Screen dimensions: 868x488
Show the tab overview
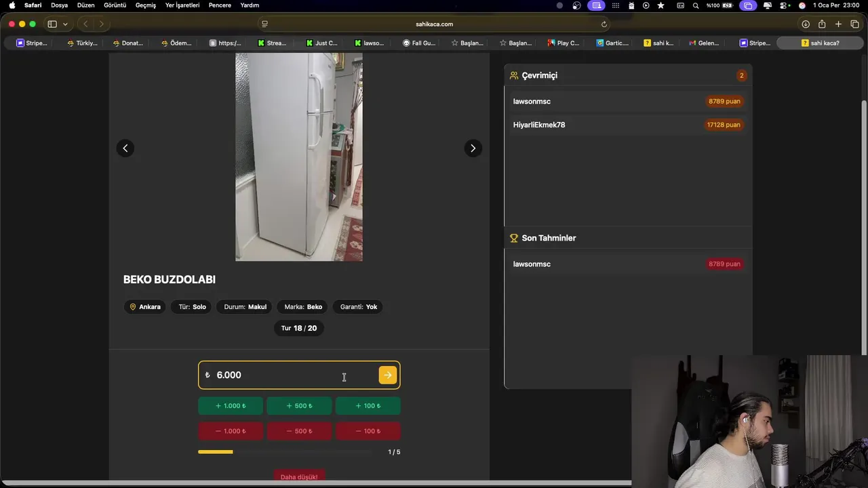click(855, 24)
